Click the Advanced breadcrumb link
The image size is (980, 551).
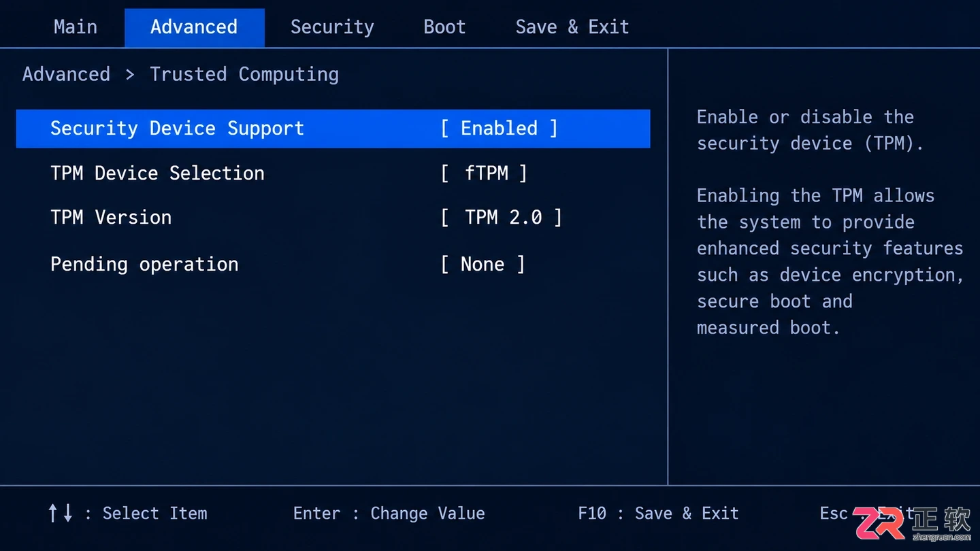coord(66,74)
